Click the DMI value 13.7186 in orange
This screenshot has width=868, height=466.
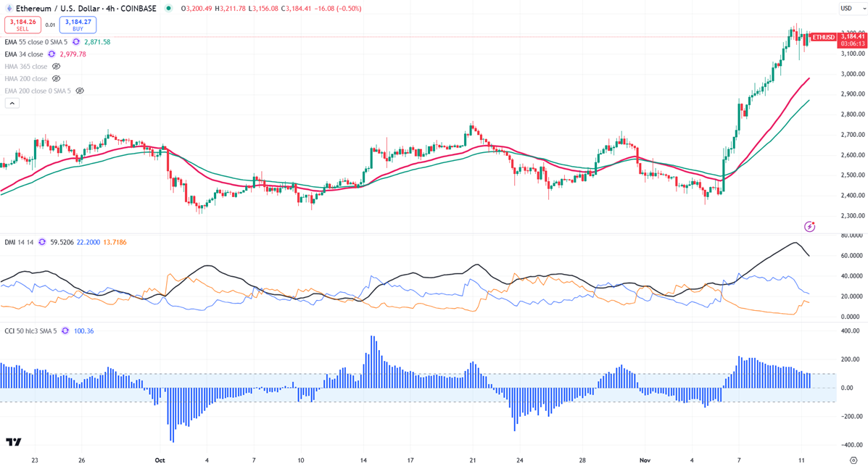pyautogui.click(x=115, y=242)
